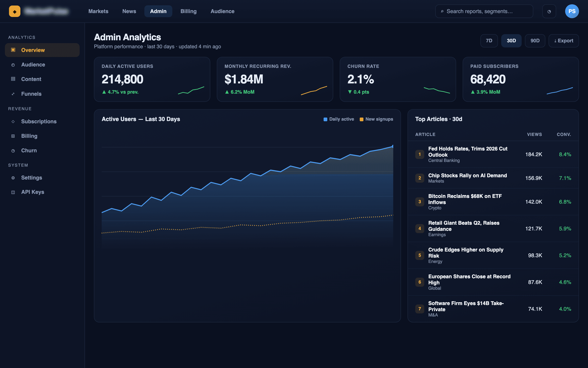Click the Subscriptions diamond icon

click(x=13, y=121)
